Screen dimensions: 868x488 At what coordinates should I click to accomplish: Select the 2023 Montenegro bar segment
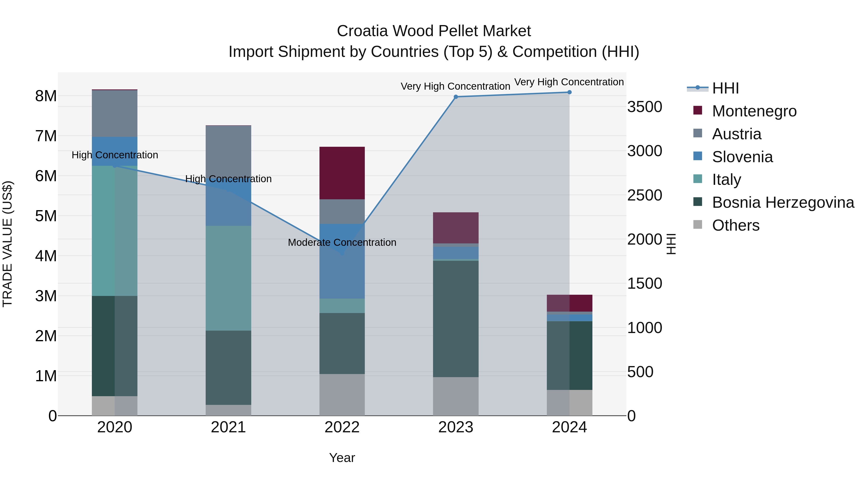(455, 228)
